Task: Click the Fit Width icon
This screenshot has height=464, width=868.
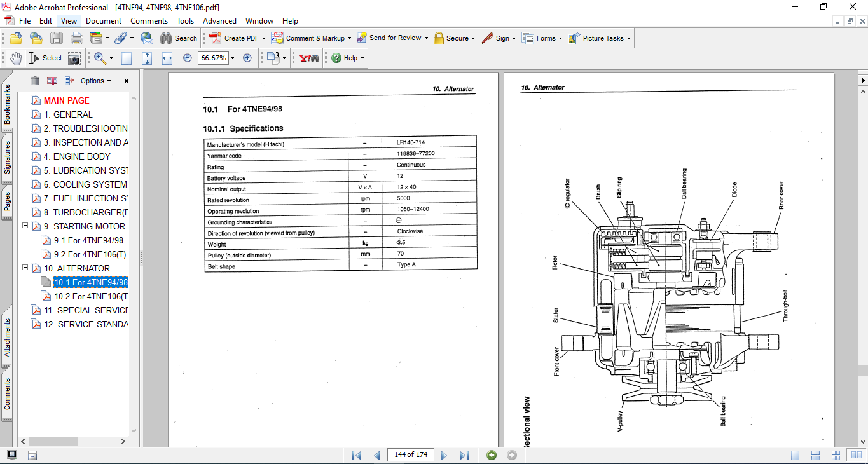Action: [x=167, y=58]
